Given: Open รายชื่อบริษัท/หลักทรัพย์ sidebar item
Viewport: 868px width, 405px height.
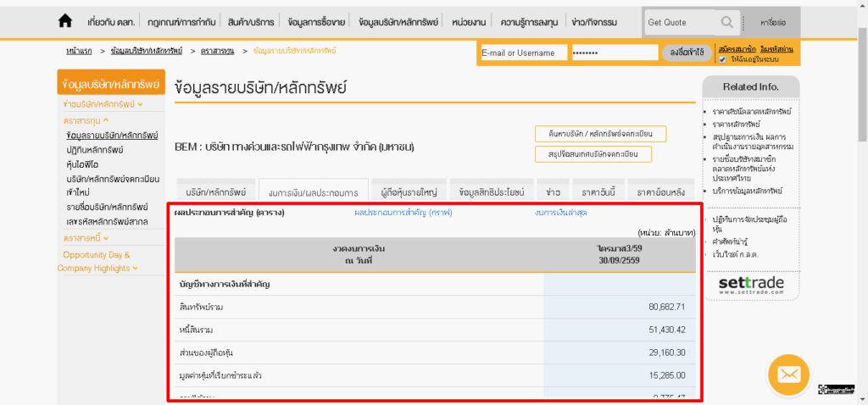Looking at the screenshot, I should (x=107, y=207).
